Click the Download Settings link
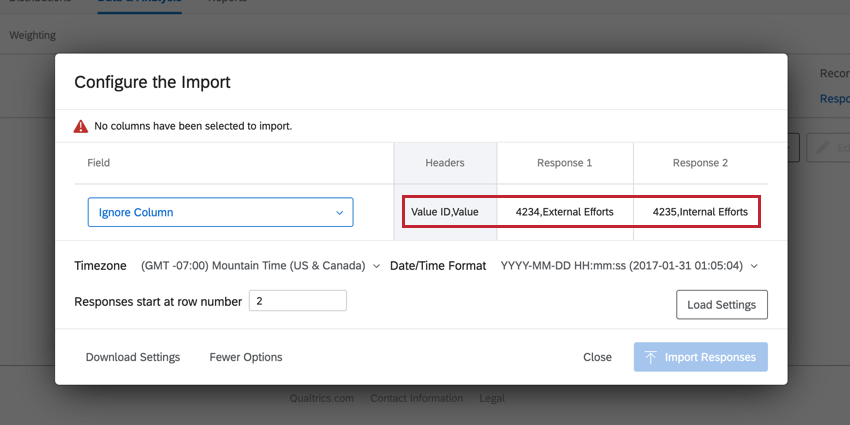Viewport: 850px width, 425px height. [133, 357]
